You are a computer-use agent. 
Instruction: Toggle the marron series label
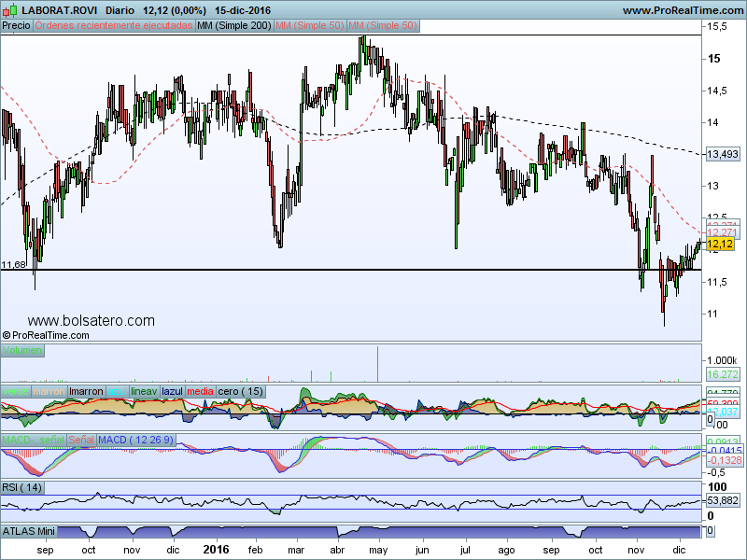[x=50, y=392]
